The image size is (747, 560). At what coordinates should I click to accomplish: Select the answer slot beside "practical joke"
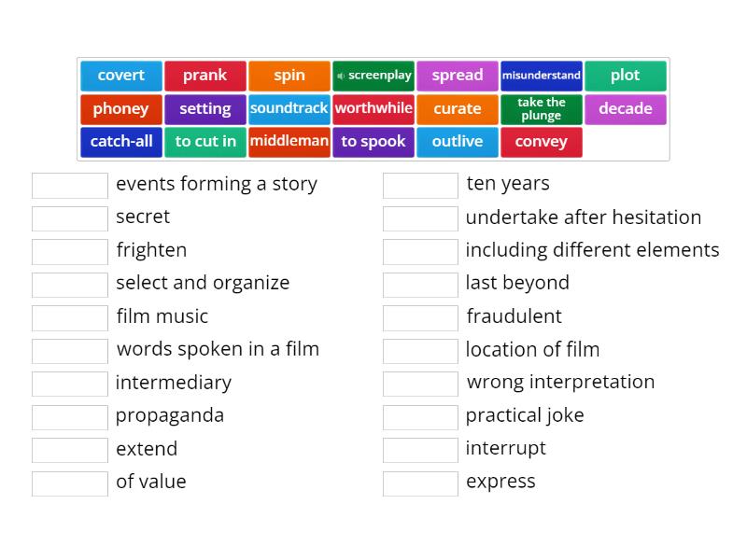pyautogui.click(x=420, y=416)
